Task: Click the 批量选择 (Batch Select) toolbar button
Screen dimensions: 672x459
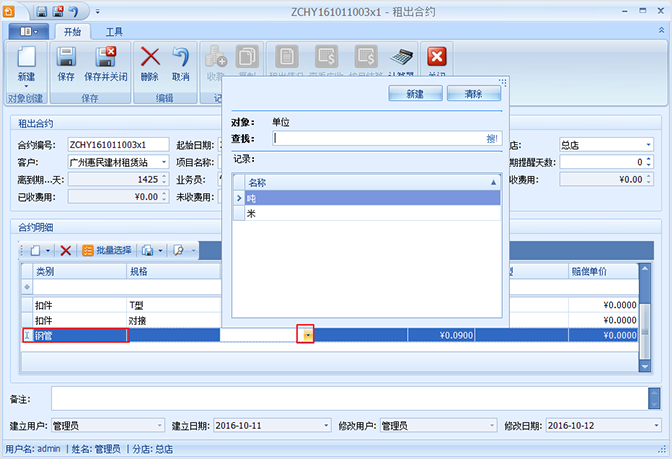Action: (x=107, y=250)
